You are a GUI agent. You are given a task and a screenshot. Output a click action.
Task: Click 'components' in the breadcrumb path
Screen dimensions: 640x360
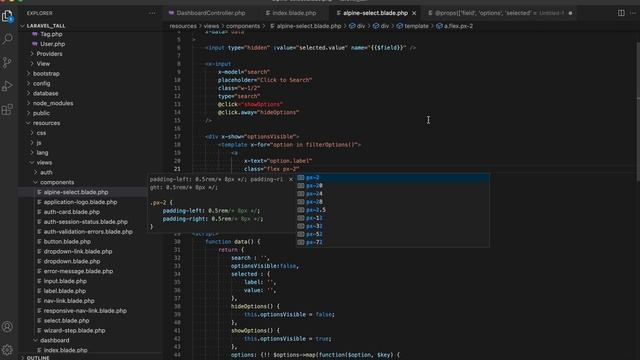243,26
